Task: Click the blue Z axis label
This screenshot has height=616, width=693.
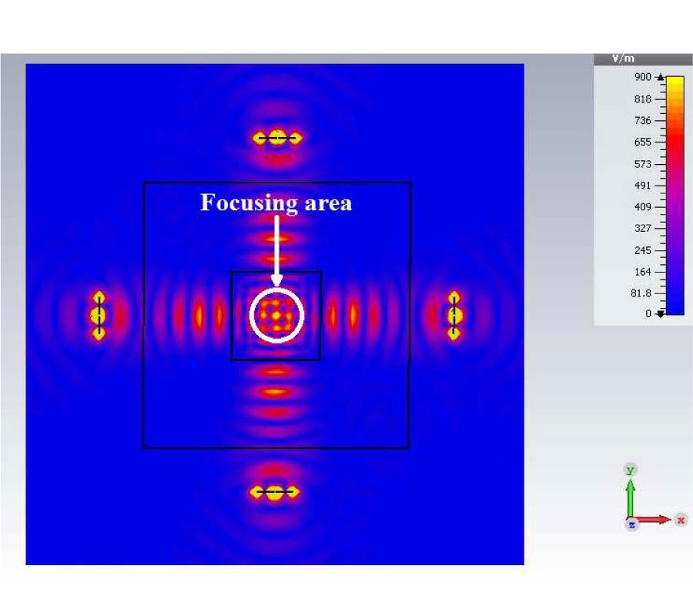Action: click(631, 524)
